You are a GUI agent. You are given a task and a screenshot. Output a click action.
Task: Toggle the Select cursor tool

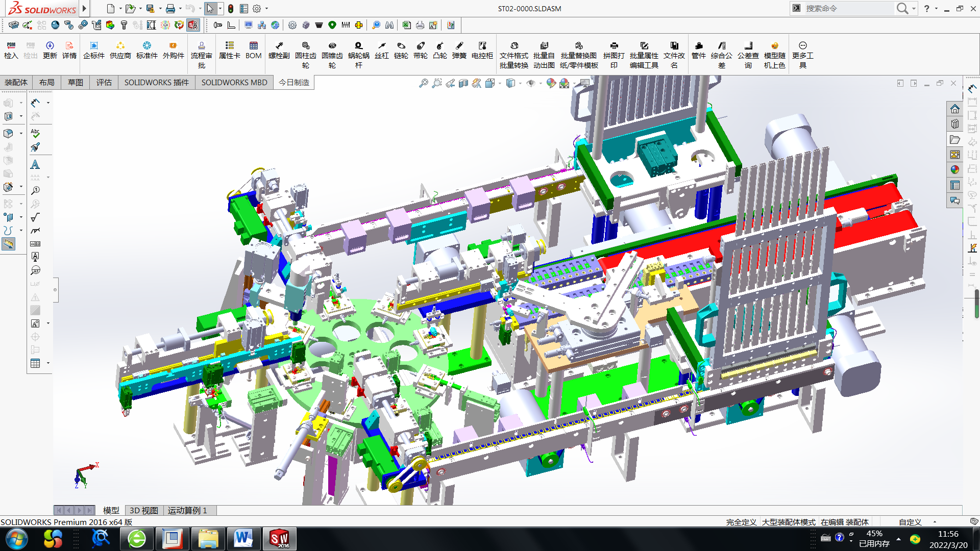point(210,9)
